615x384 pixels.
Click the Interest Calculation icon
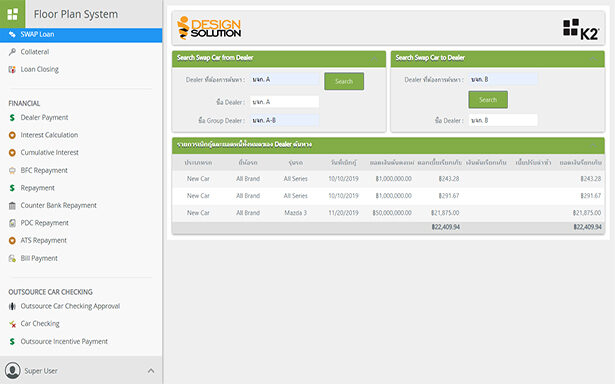click(12, 135)
